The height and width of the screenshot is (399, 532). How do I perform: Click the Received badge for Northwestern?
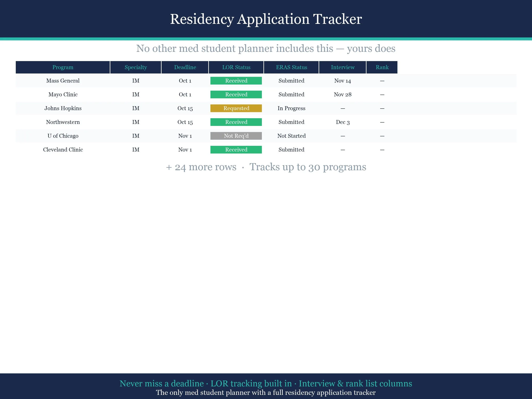pos(236,122)
